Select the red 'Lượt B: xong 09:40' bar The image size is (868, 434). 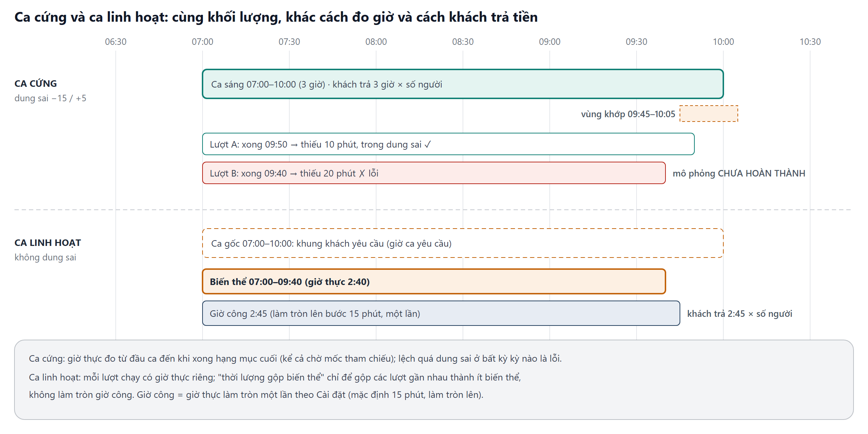[434, 173]
